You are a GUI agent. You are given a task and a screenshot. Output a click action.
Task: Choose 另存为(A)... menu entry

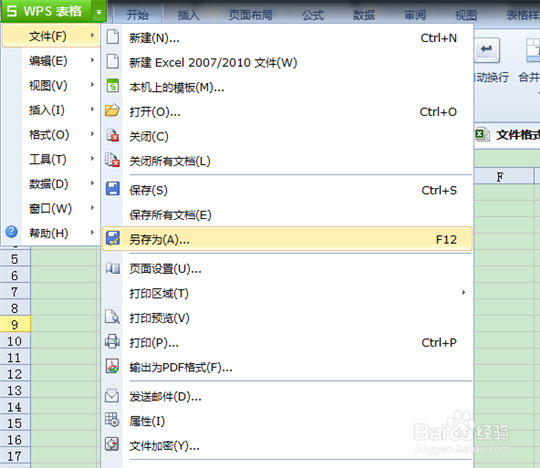point(287,239)
